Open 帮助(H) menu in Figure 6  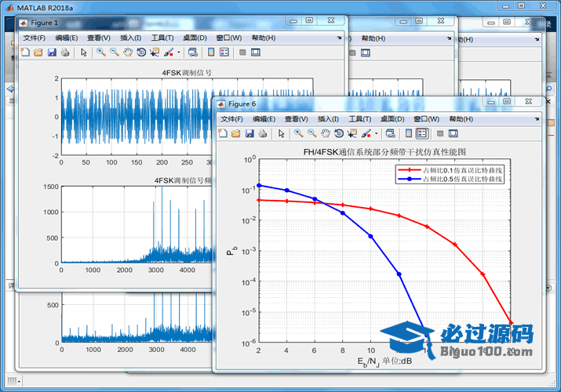[x=461, y=119]
